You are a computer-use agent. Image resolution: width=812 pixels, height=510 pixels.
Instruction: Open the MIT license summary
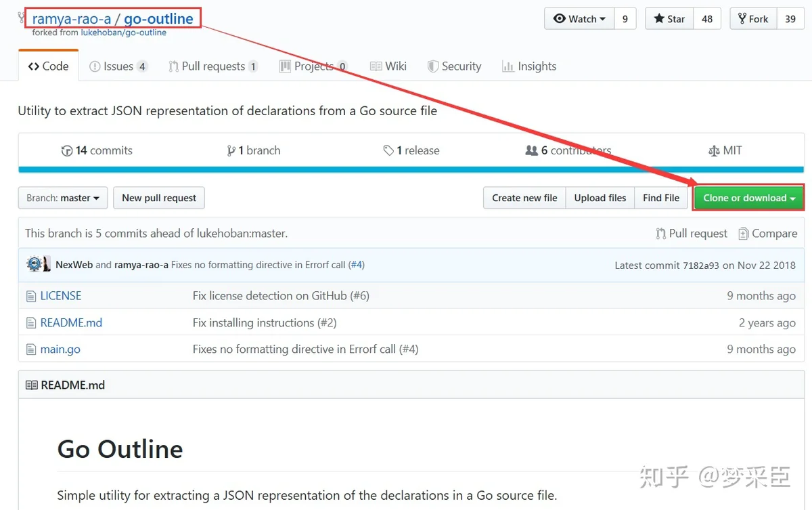[x=725, y=150]
